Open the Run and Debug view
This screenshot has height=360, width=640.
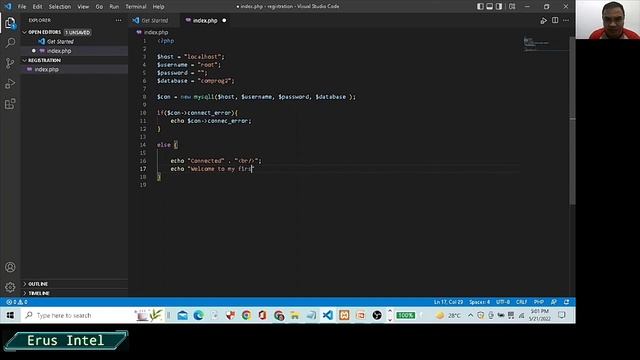pos(10,83)
